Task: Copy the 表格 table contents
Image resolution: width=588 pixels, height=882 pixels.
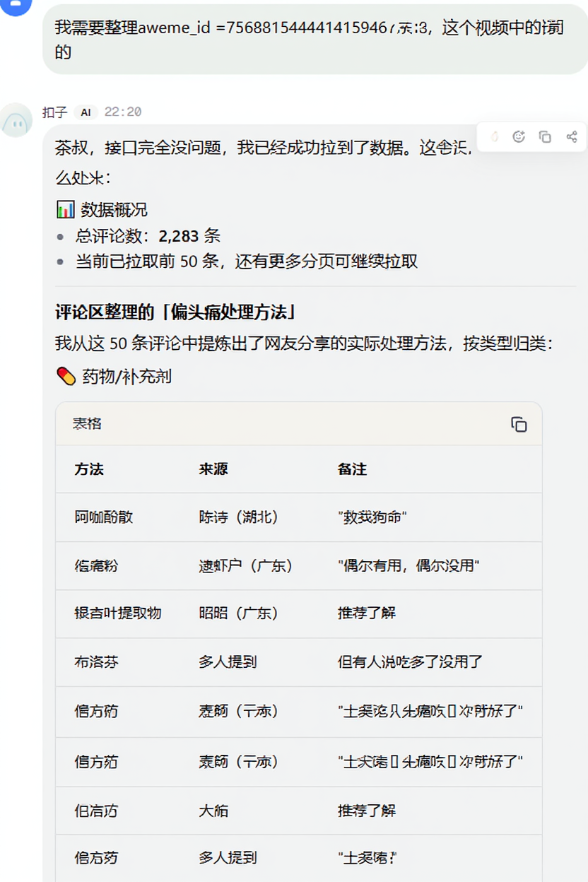Action: [519, 424]
